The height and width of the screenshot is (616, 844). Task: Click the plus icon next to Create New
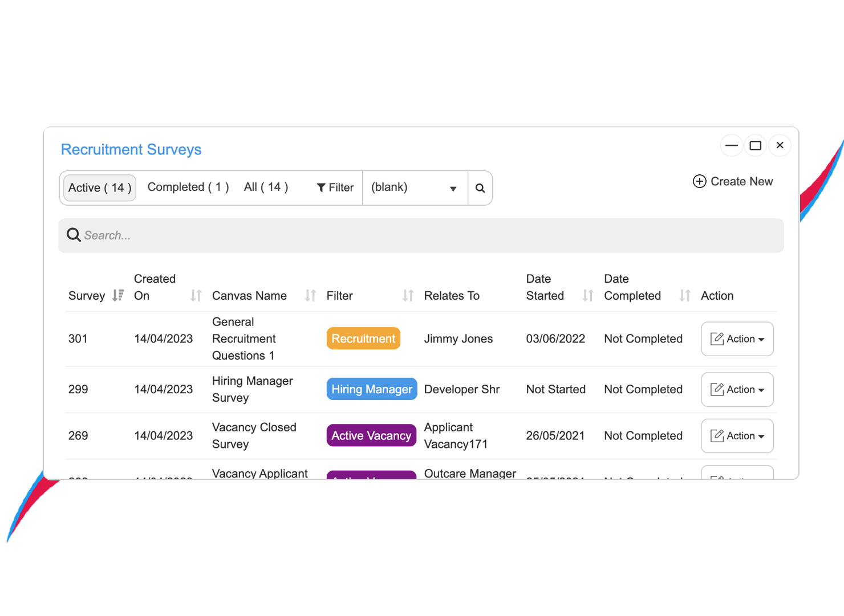(x=699, y=181)
